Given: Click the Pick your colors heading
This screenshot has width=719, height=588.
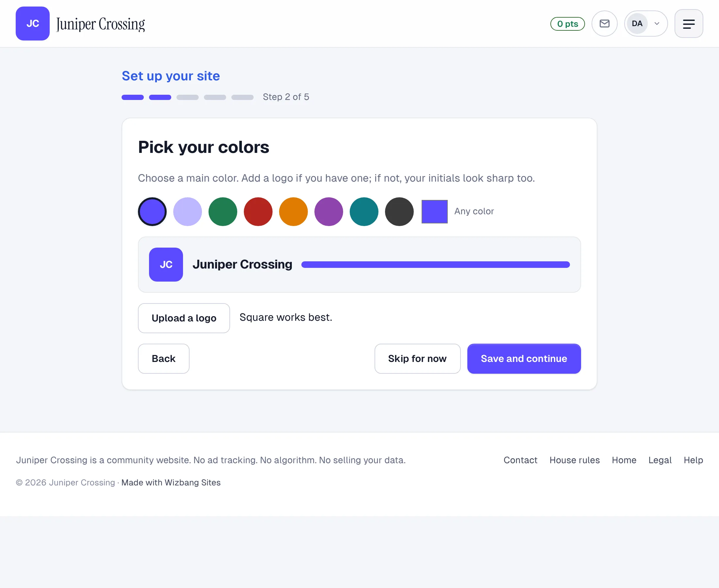Looking at the screenshot, I should pos(204,147).
